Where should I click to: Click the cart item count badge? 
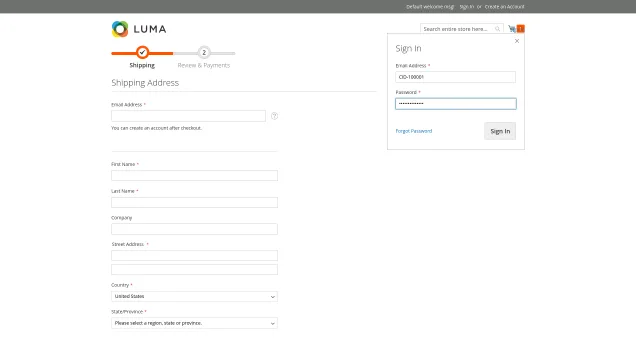520,29
